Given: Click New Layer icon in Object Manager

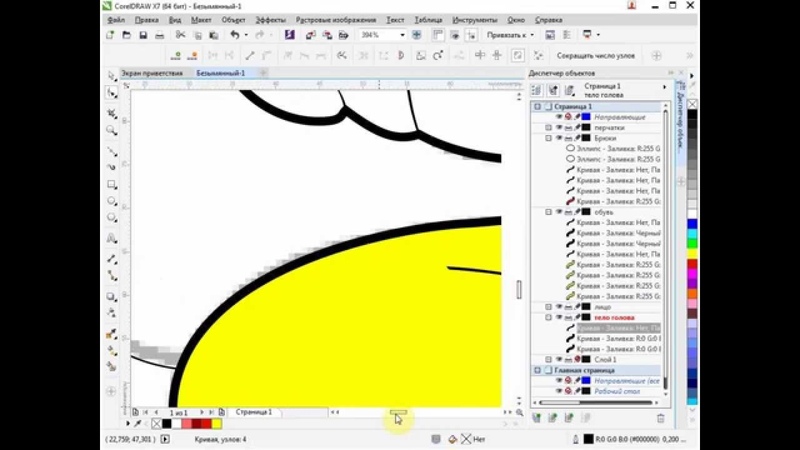Looking at the screenshot, I should click(x=537, y=418).
